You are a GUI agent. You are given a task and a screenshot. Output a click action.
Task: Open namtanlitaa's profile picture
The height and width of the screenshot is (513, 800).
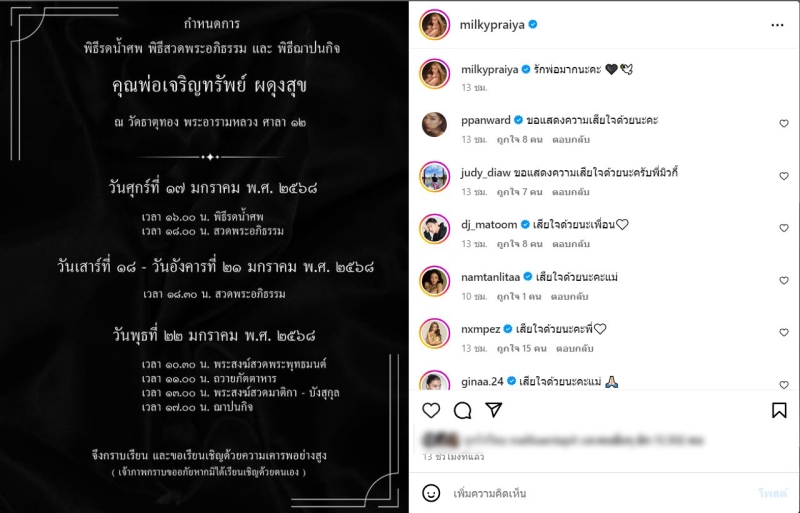pyautogui.click(x=434, y=281)
